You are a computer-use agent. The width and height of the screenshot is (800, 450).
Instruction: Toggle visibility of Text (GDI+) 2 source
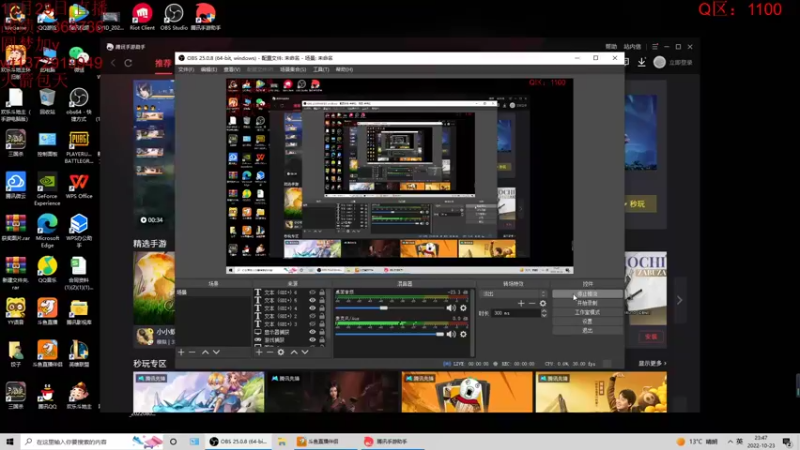312,316
